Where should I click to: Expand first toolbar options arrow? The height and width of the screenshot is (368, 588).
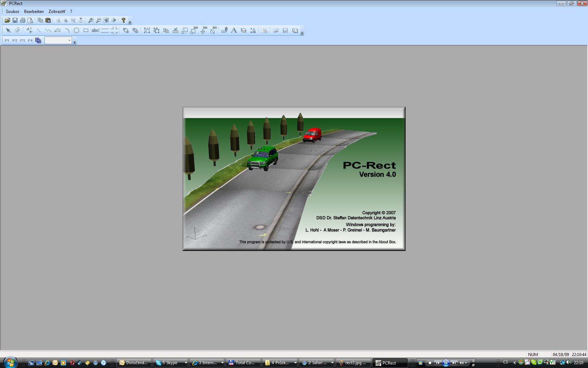pyautogui.click(x=130, y=22)
